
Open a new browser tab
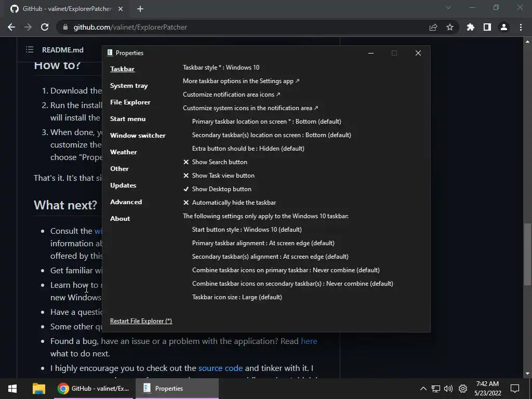(x=140, y=9)
